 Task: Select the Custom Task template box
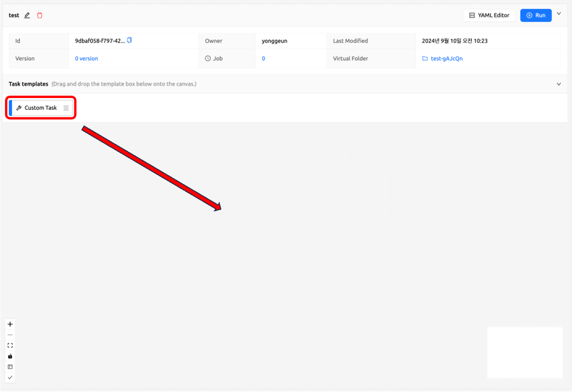[x=41, y=108]
